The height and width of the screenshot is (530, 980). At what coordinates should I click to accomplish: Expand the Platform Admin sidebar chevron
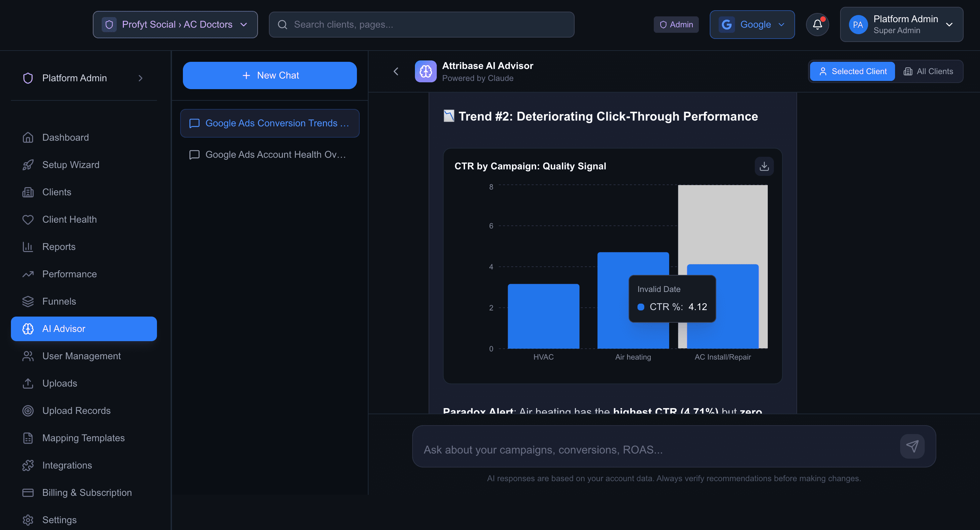pos(140,78)
